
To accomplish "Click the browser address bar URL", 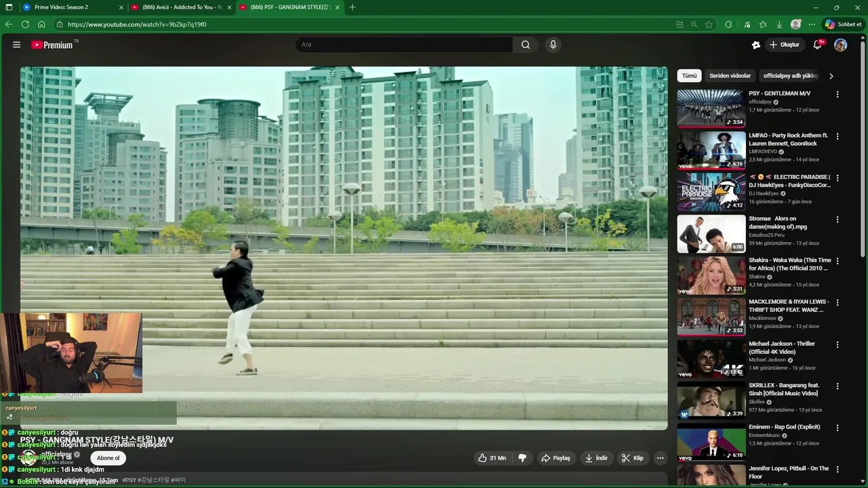I will point(137,24).
